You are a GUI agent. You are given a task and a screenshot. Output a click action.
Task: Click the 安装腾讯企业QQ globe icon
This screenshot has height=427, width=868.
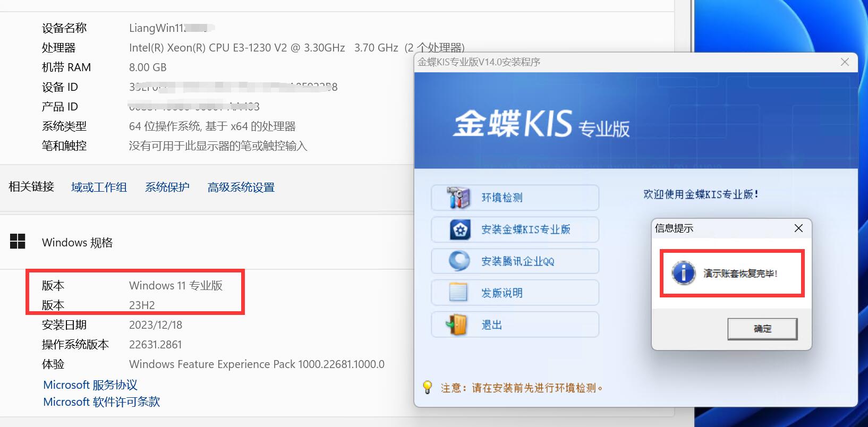(x=459, y=261)
